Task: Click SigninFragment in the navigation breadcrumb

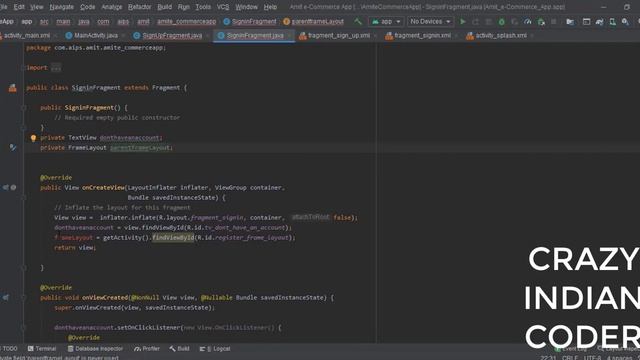Action: coord(250,22)
